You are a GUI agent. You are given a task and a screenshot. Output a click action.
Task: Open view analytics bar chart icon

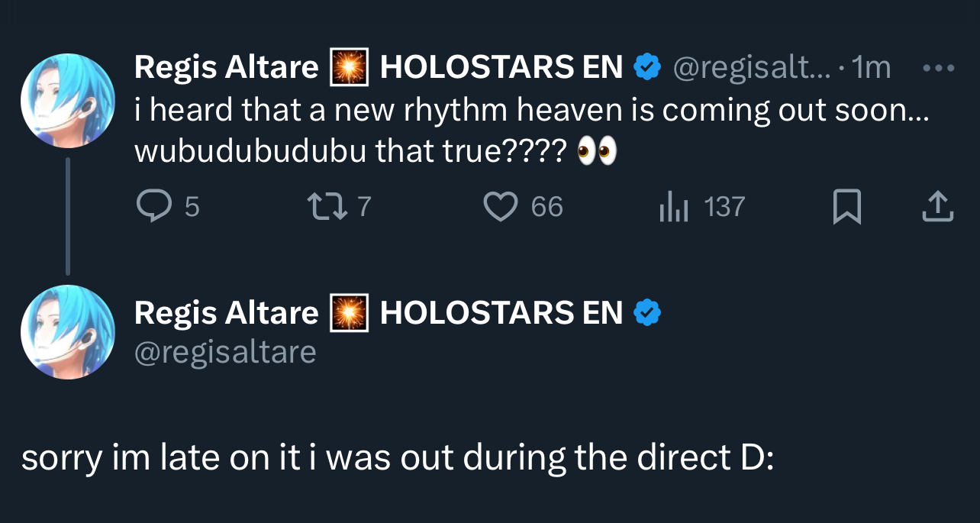[x=674, y=208]
